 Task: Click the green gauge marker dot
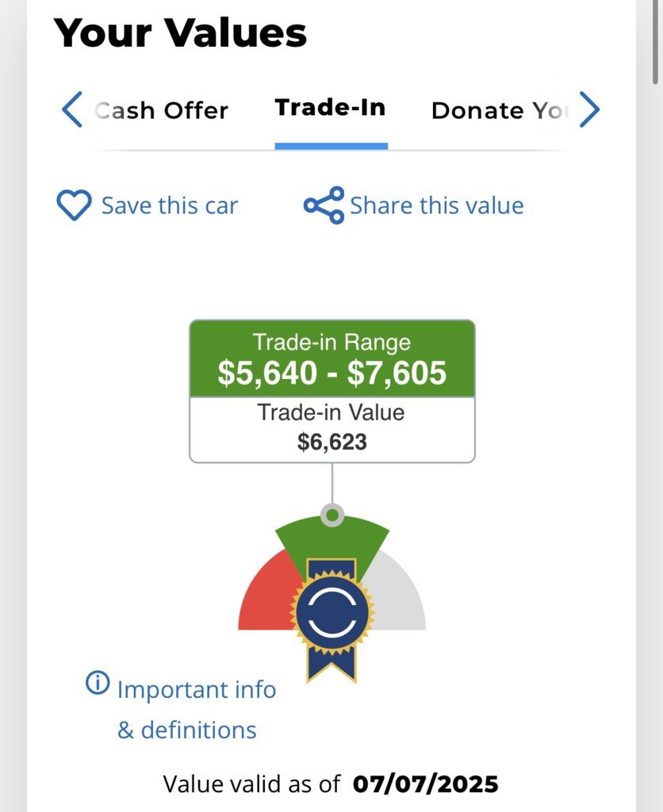(x=332, y=515)
